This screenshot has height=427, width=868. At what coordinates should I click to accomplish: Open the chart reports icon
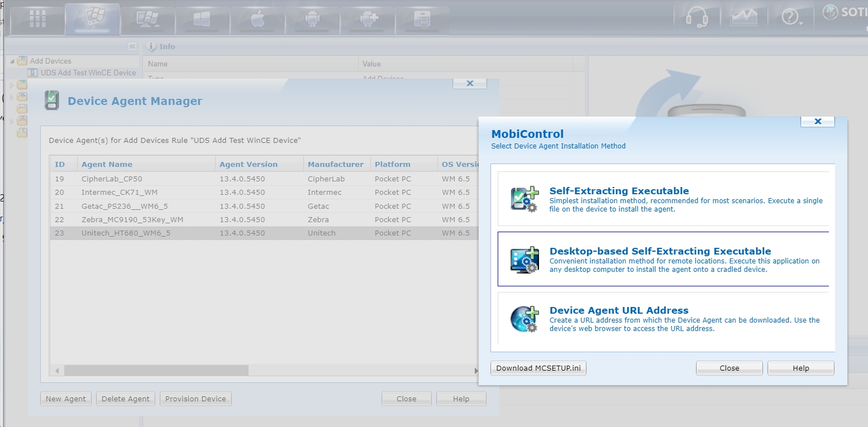coord(743,18)
